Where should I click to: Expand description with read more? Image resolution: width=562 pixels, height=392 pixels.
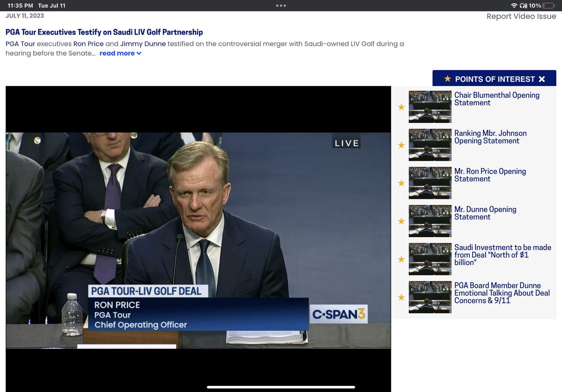pyautogui.click(x=120, y=53)
